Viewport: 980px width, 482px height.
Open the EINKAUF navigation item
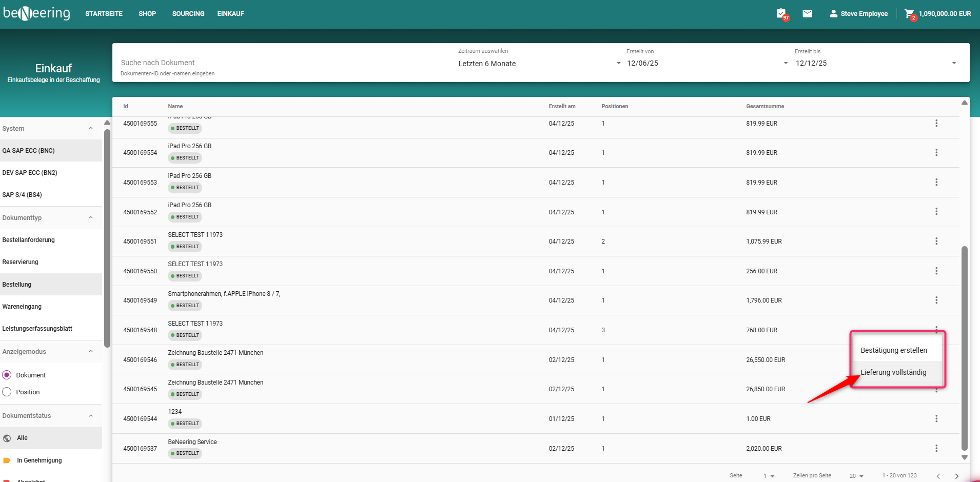(230, 14)
